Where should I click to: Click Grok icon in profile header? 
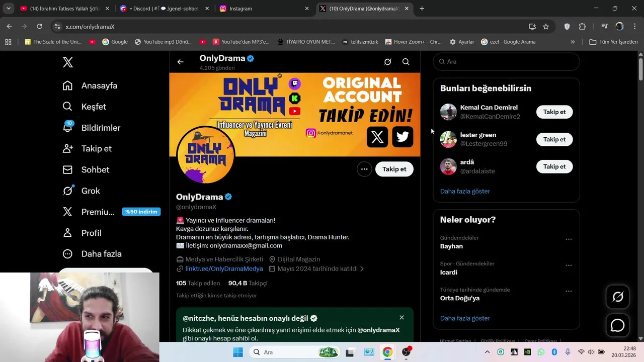click(x=387, y=62)
